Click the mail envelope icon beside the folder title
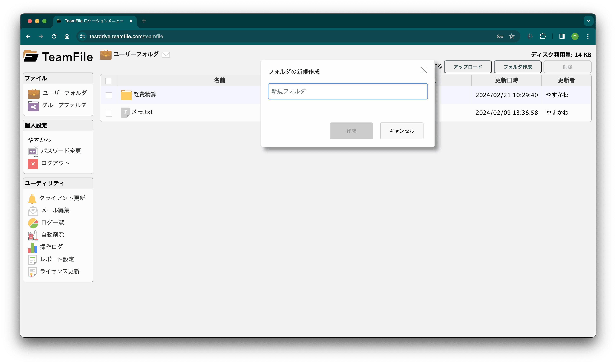This screenshot has height=364, width=616. (x=166, y=54)
